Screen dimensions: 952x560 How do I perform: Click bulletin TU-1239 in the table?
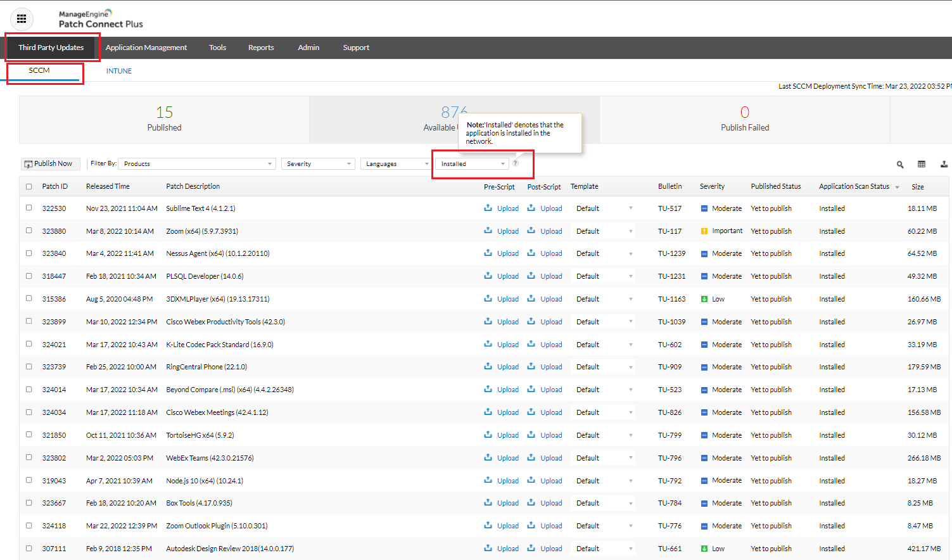pos(672,253)
